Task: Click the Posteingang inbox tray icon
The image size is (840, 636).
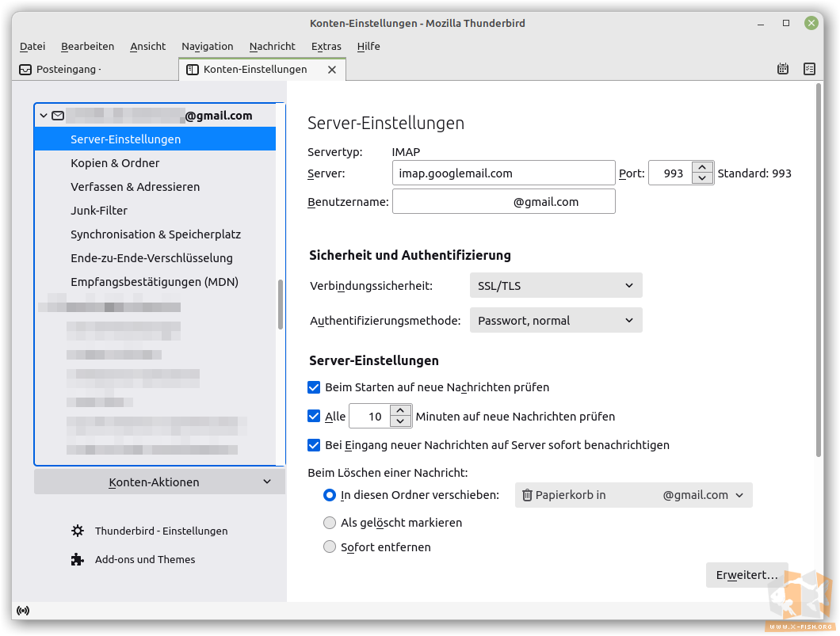Action: point(25,70)
